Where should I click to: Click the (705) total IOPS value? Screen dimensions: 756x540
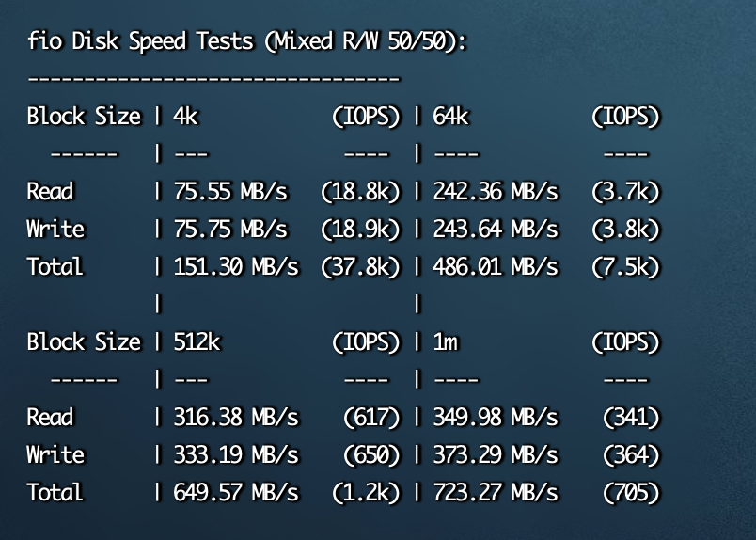[631, 493]
